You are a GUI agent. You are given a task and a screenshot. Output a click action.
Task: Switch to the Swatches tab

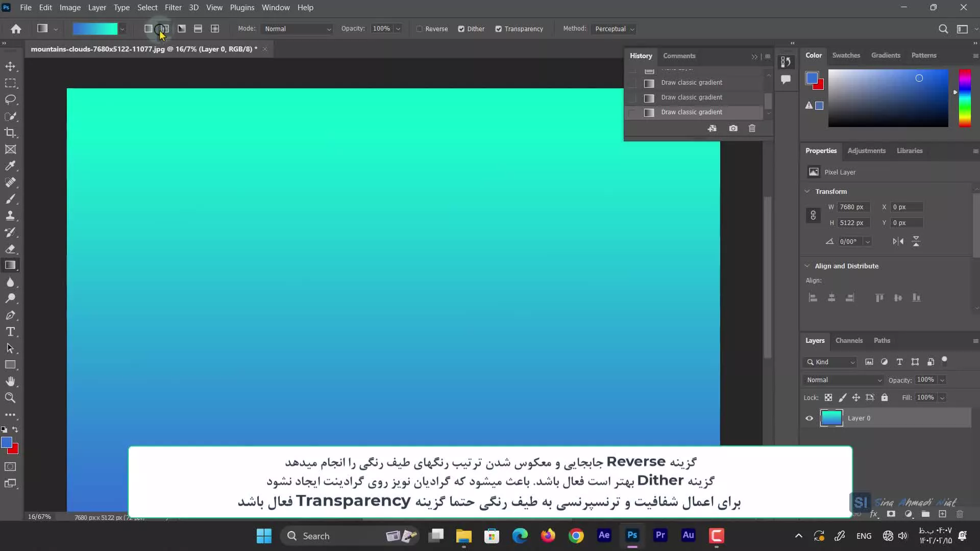[846, 55]
